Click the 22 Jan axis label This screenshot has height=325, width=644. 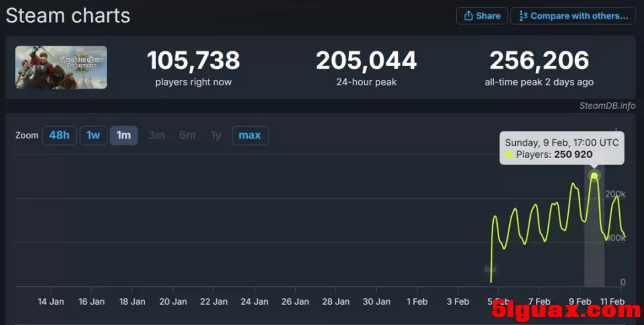click(x=213, y=301)
